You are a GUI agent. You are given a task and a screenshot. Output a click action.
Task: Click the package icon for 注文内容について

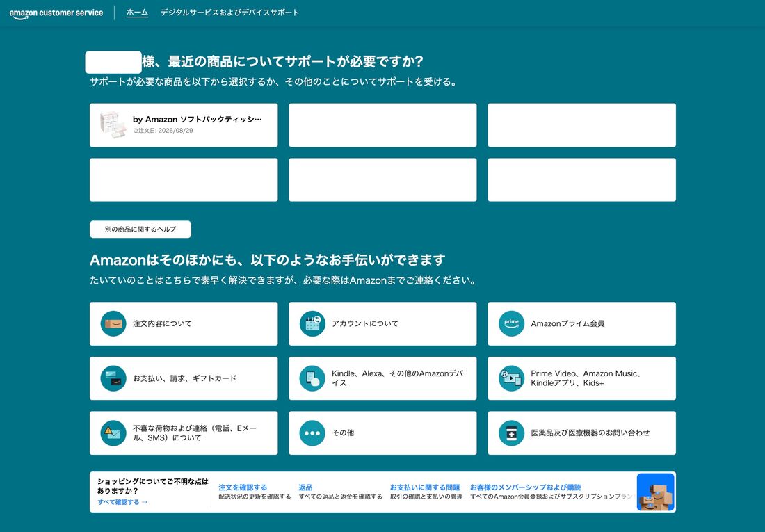click(x=113, y=323)
